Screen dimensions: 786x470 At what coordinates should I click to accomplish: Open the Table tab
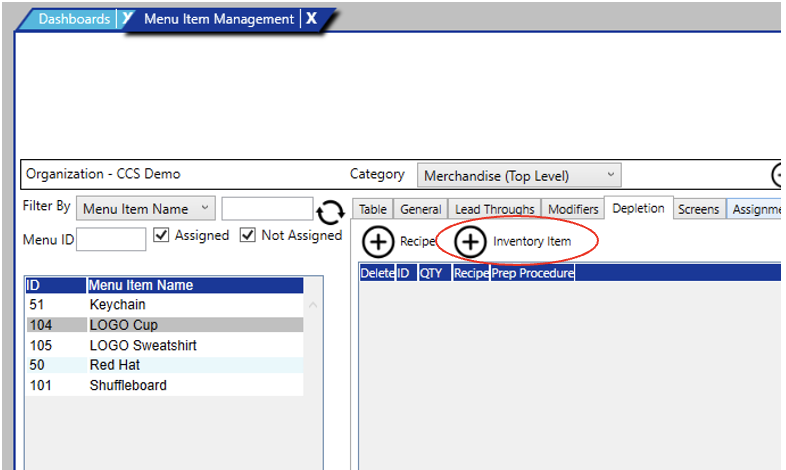tap(373, 209)
